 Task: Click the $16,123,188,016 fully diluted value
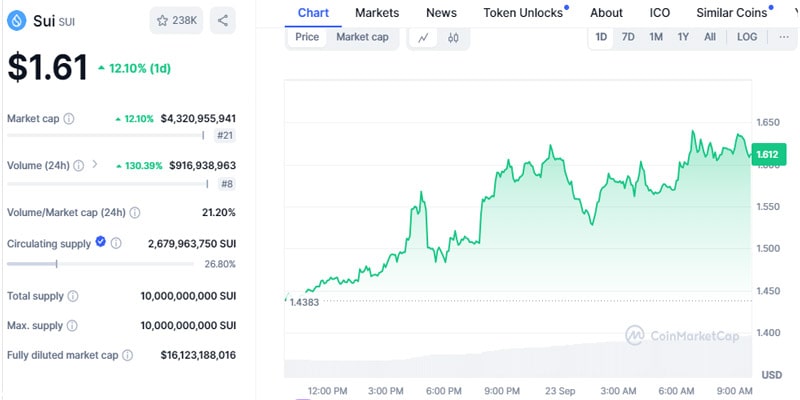point(198,355)
